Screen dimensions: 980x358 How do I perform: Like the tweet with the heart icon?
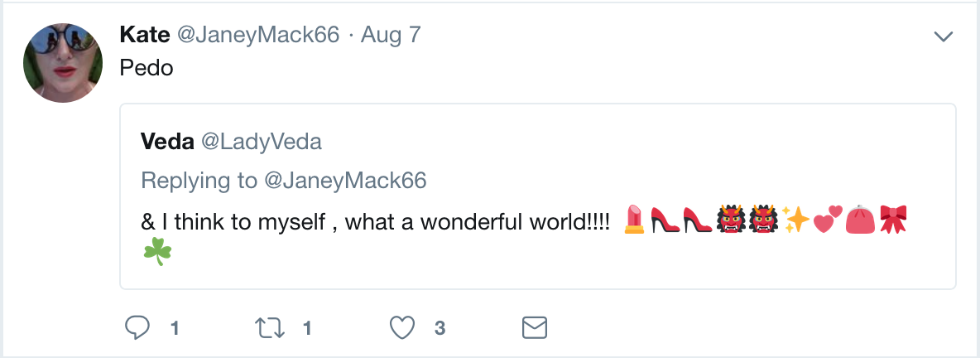coord(402,328)
